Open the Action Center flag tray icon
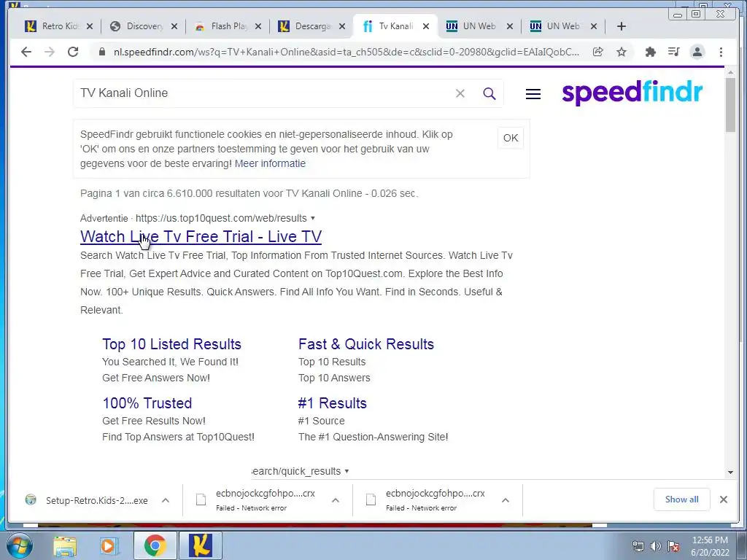Screen dimensions: 747x560 pyautogui.click(x=673, y=546)
